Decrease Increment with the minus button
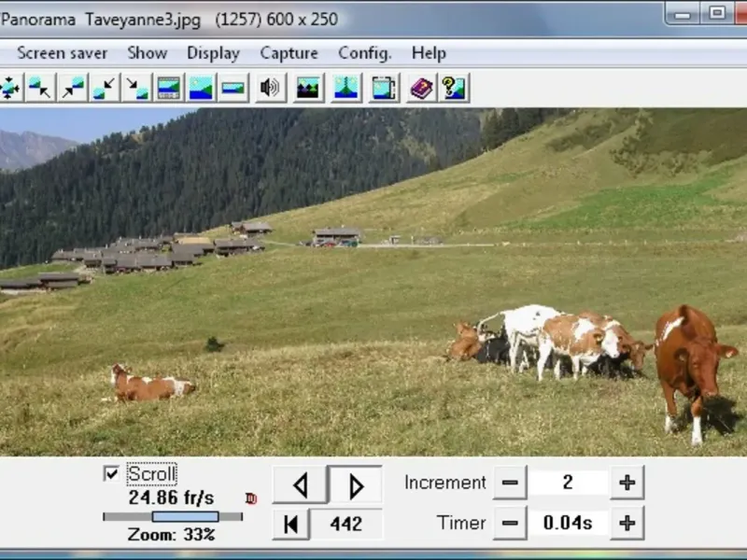Image resolution: width=747 pixels, height=560 pixels. tap(510, 483)
